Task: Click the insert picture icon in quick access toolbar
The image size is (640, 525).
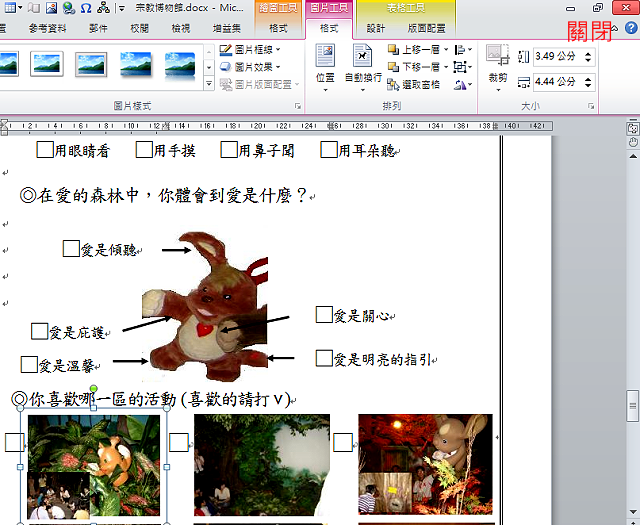Action: [51, 7]
